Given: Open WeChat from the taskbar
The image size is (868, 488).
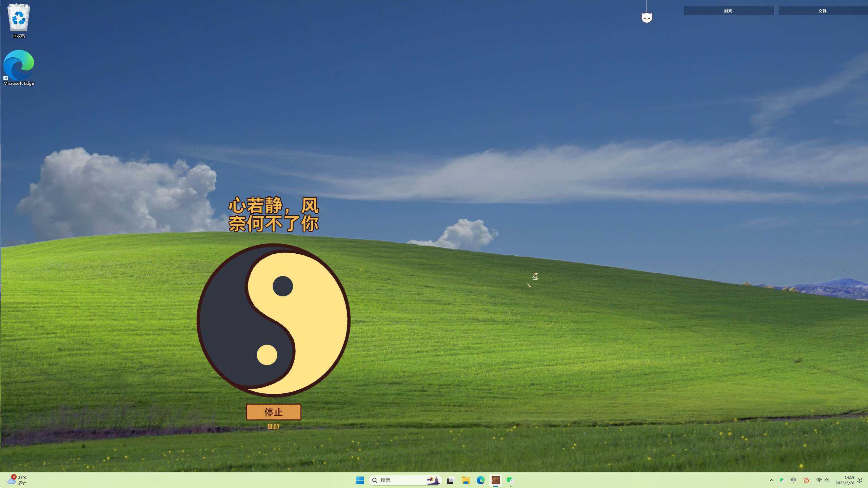Looking at the screenshot, I should pyautogui.click(x=510, y=480).
